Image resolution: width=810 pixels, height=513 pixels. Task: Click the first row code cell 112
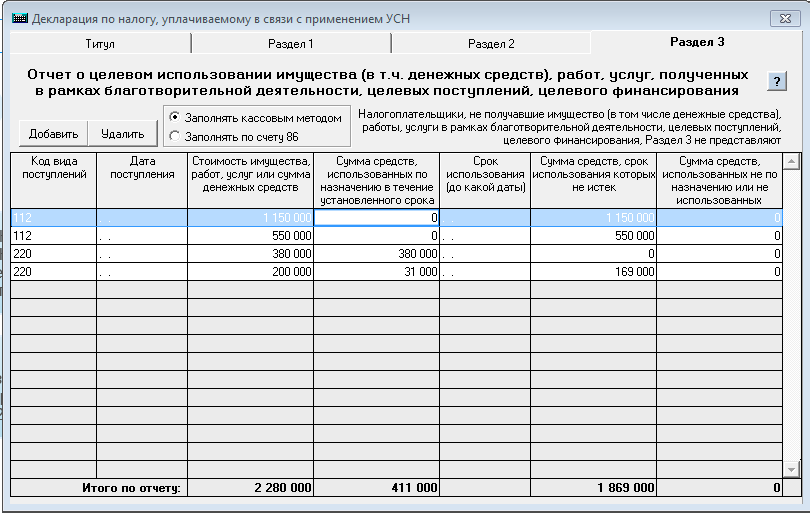click(x=53, y=217)
